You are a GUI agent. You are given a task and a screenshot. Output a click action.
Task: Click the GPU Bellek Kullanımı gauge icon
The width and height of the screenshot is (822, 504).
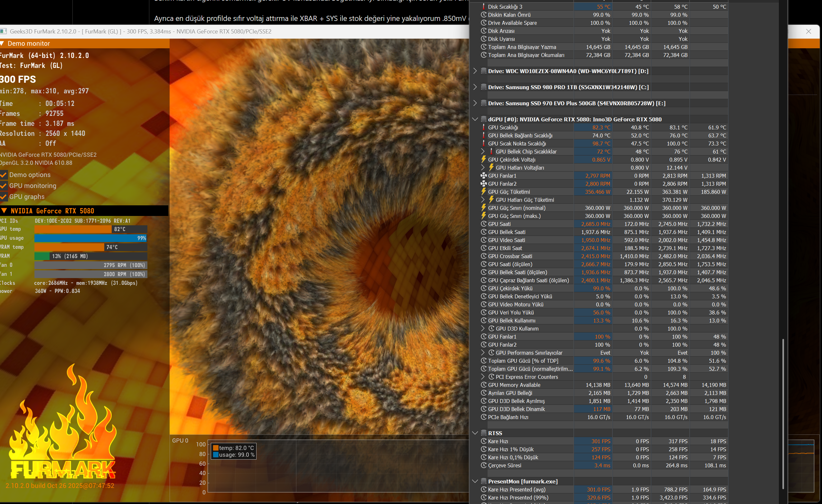click(483, 320)
